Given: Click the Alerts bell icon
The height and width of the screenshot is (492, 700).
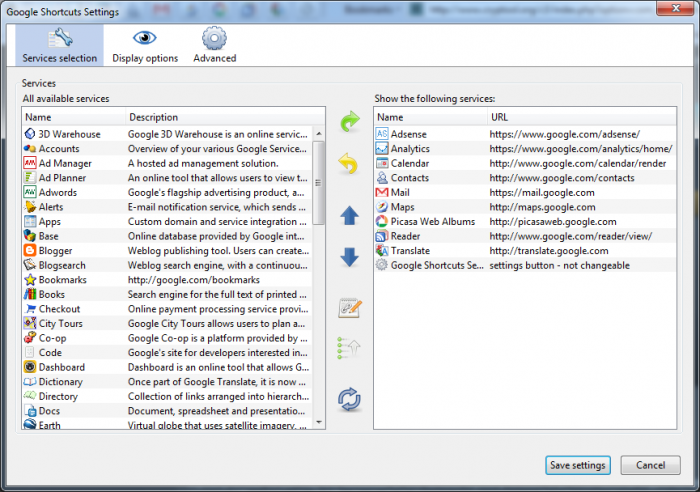Looking at the screenshot, I should click(x=30, y=207).
